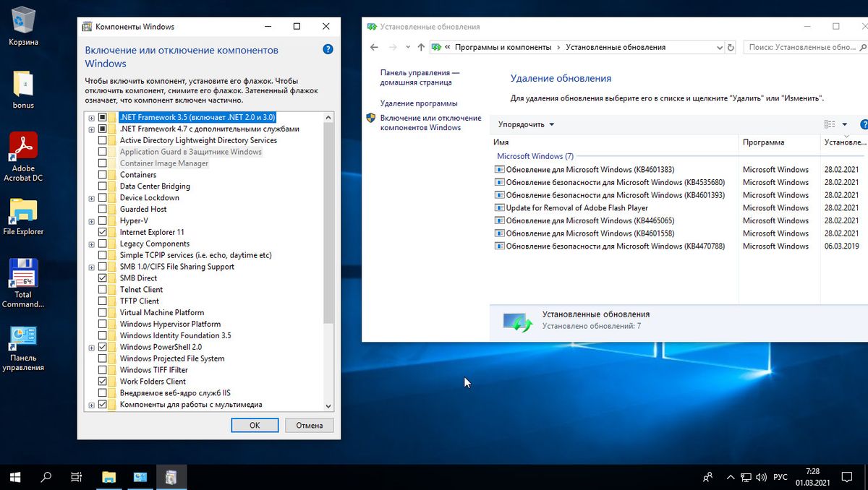Viewport: 868px width, 490px height.
Task: Expand the Legacy Components node
Action: click(91, 244)
